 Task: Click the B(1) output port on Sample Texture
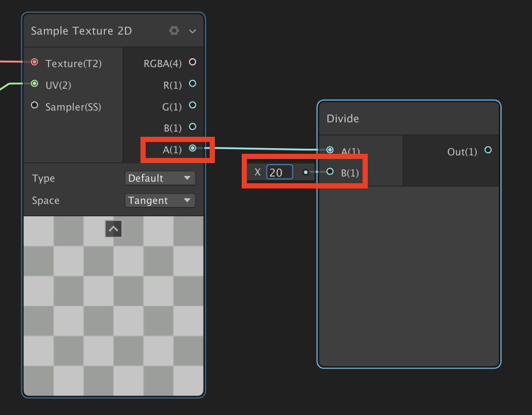tap(193, 126)
